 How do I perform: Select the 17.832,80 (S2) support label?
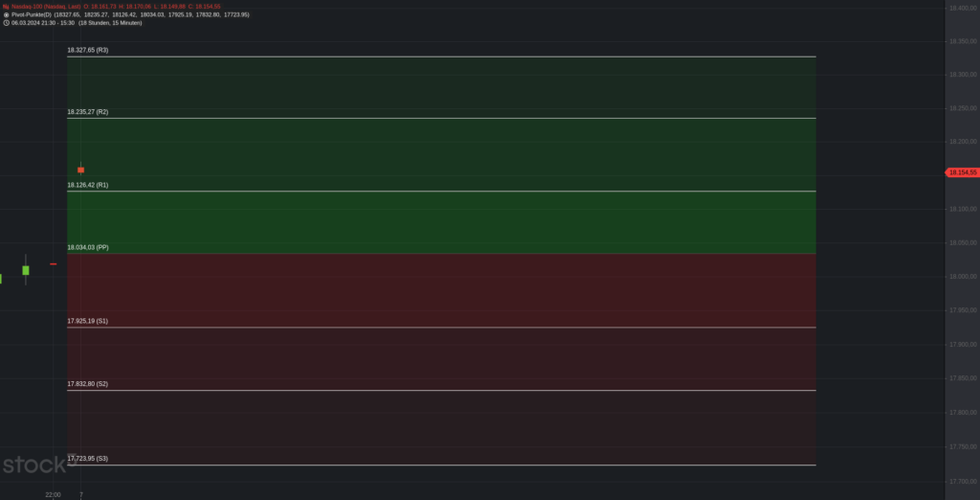(x=87, y=383)
